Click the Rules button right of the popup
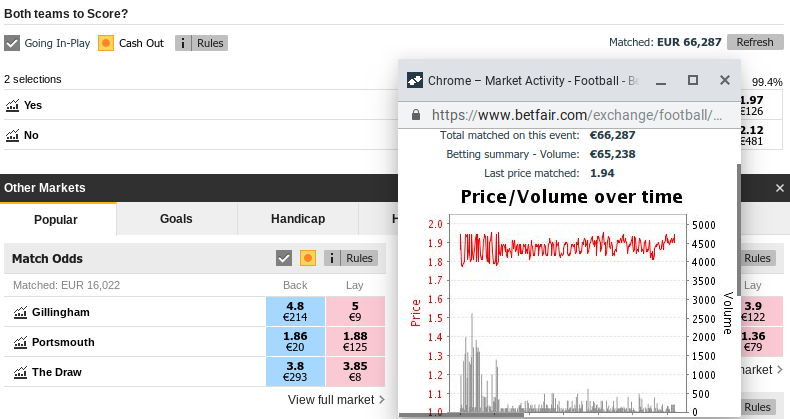The image size is (790, 419). pyautogui.click(x=762, y=258)
